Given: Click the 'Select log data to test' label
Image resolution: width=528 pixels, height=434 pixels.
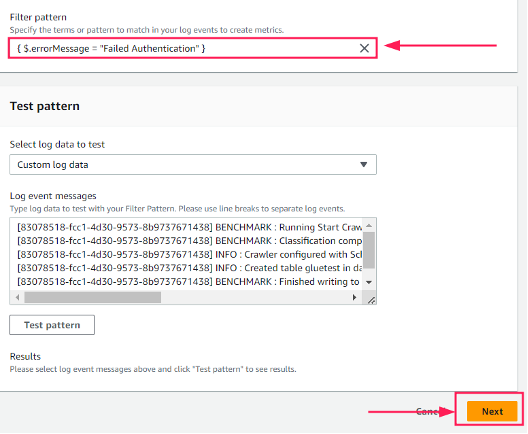Looking at the screenshot, I should (x=57, y=144).
